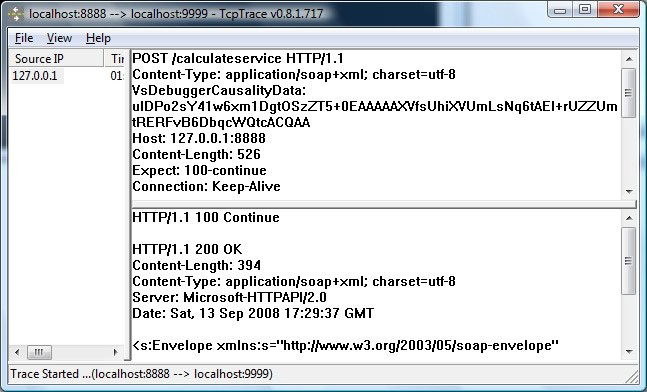Click the Content-Length: 526 line

(196, 154)
